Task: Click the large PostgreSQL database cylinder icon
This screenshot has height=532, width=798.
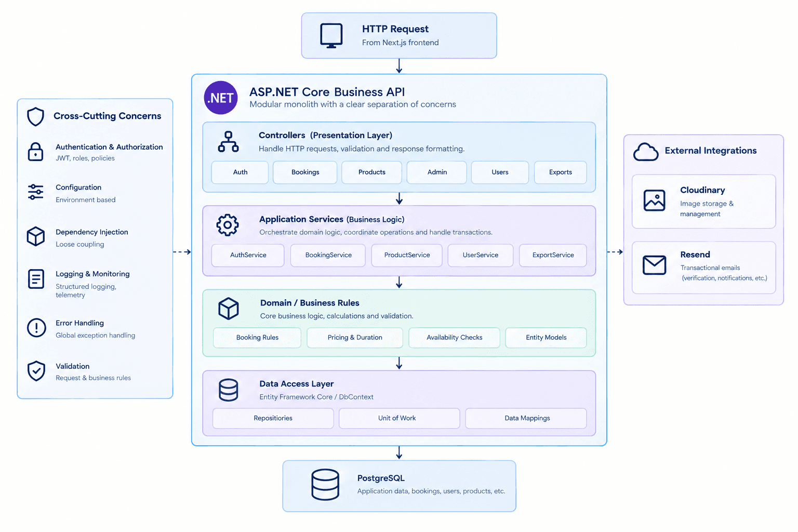Action: coord(325,485)
